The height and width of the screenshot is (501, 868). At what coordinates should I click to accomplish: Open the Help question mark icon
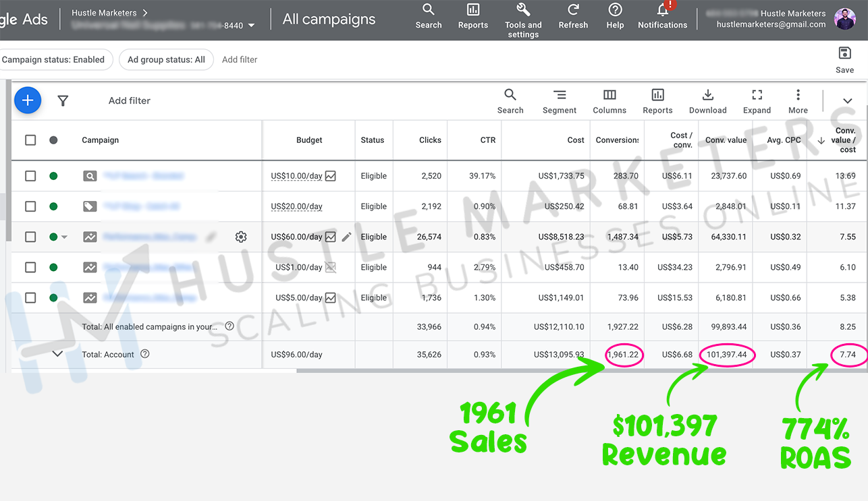point(615,10)
